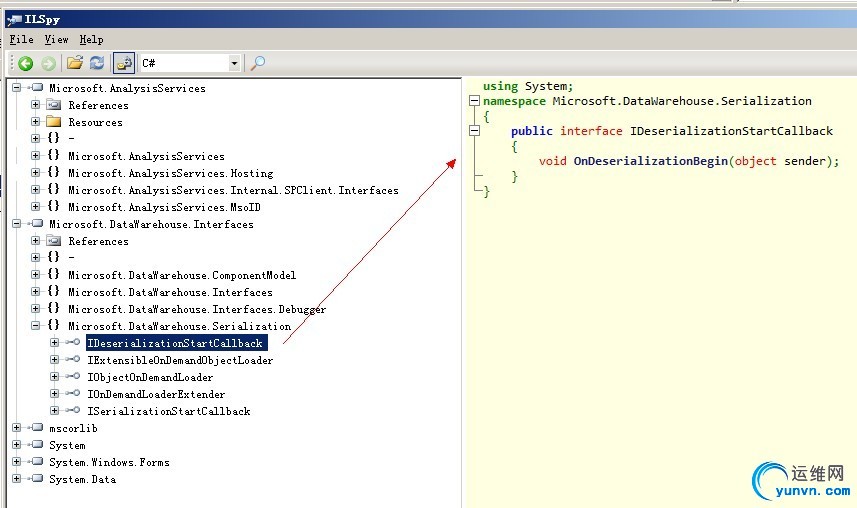
Task: Open the C# language dropdown
Action: pyautogui.click(x=235, y=63)
